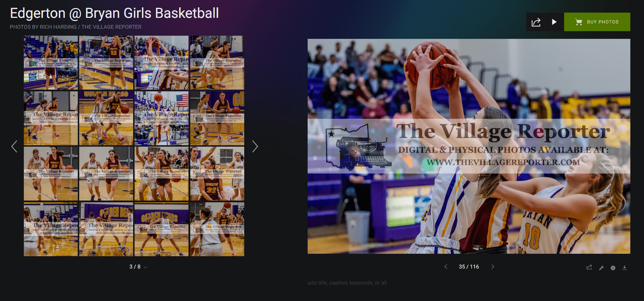Expand the 3 / 8 page dropdown
Screen dimensions: 644x301
tap(138, 267)
